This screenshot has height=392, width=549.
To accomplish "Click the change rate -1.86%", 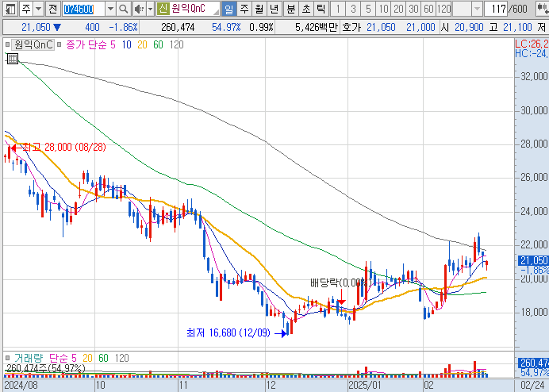I will point(123,27).
